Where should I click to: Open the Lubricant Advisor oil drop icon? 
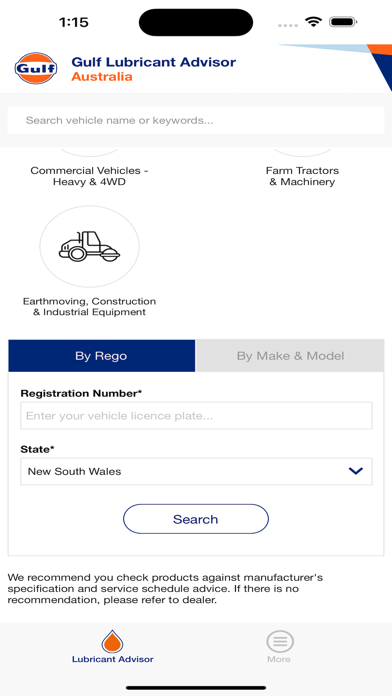112,641
